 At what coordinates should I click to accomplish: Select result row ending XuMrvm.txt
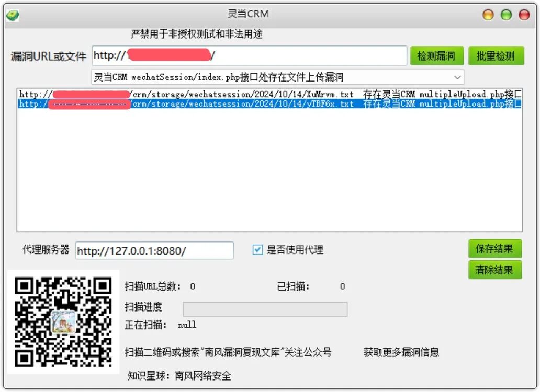[270, 94]
